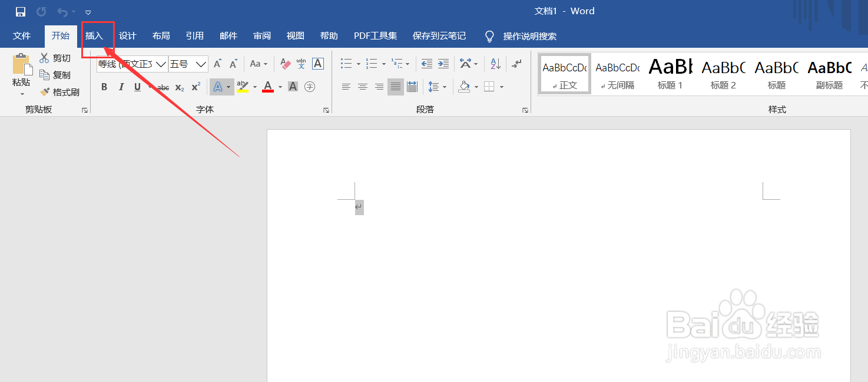
Task: Decrease font size with the shrink font icon
Action: pos(233,64)
